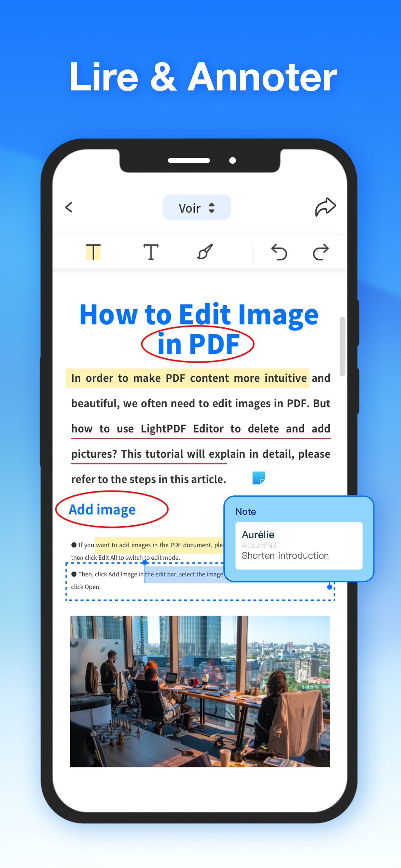Tap 'refer to the steps in this article.' line

pos(149,479)
